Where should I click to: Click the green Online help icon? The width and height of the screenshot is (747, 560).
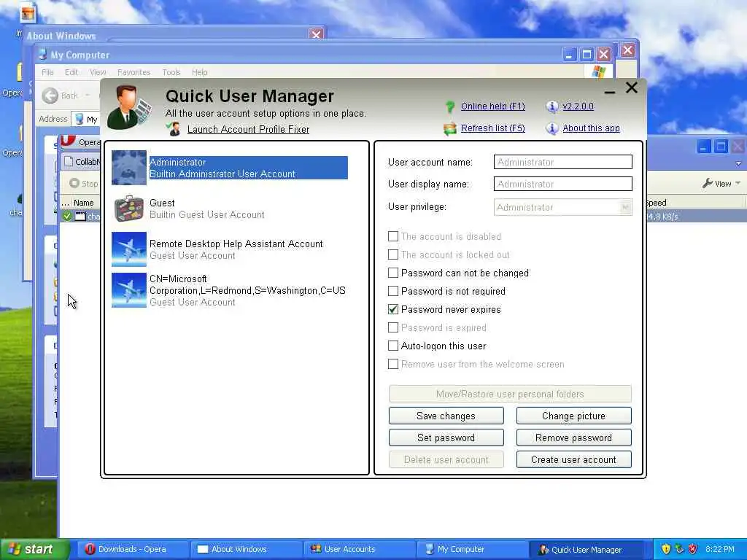[449, 106]
